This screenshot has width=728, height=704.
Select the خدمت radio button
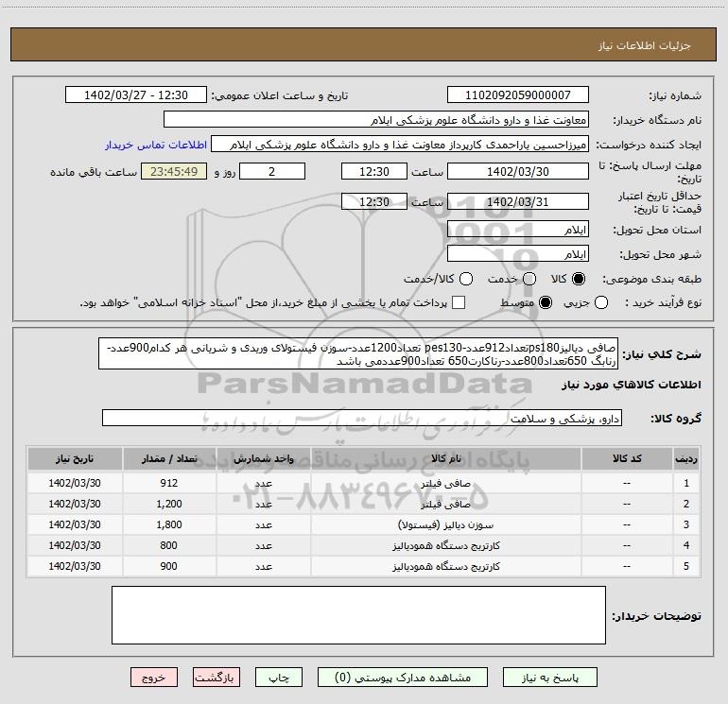[529, 279]
